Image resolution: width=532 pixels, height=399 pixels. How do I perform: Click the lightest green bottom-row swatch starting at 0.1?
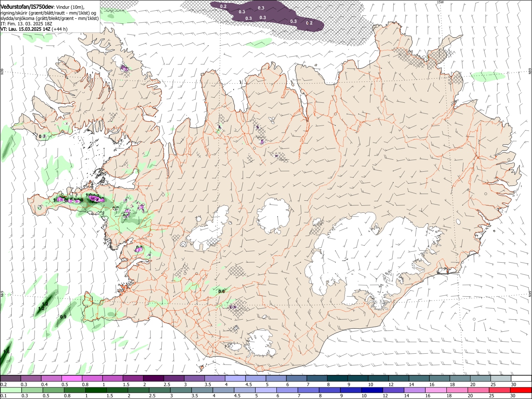[10, 390]
